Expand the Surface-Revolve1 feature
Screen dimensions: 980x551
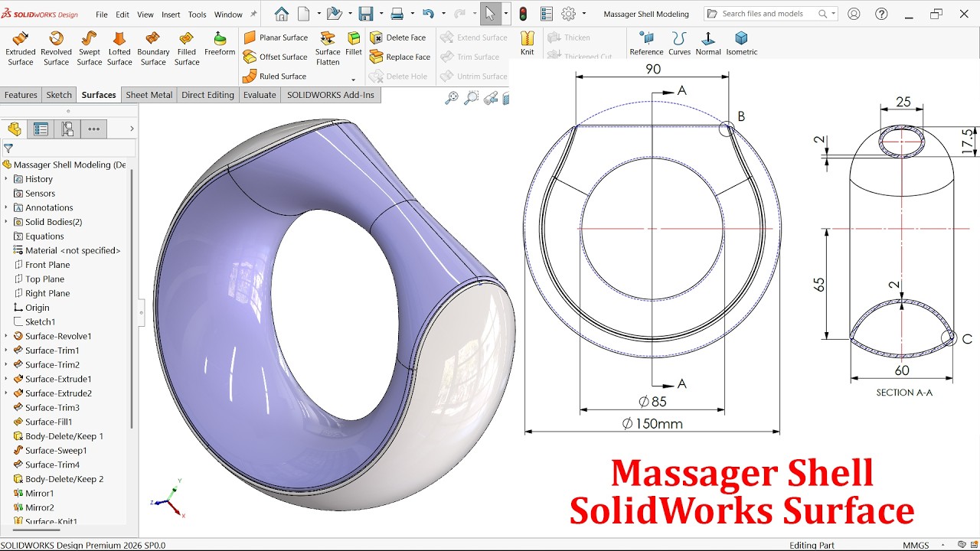click(x=6, y=336)
